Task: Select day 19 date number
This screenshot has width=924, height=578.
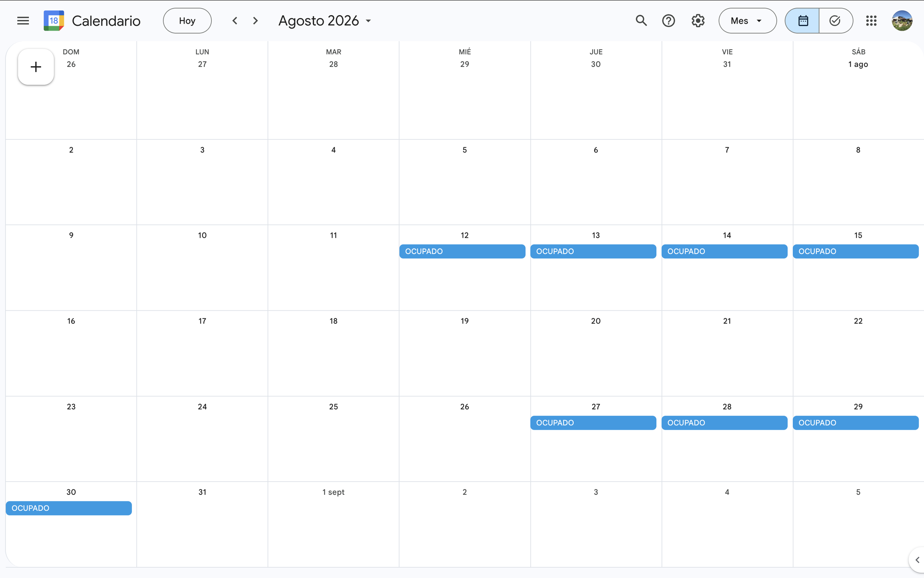Action: tap(465, 321)
